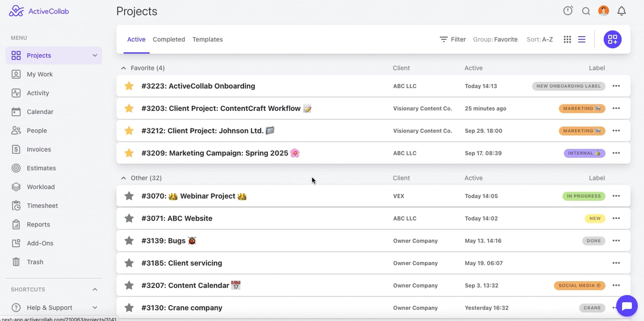Click the yellow NEW label
The width and height of the screenshot is (644, 321).
click(x=595, y=218)
